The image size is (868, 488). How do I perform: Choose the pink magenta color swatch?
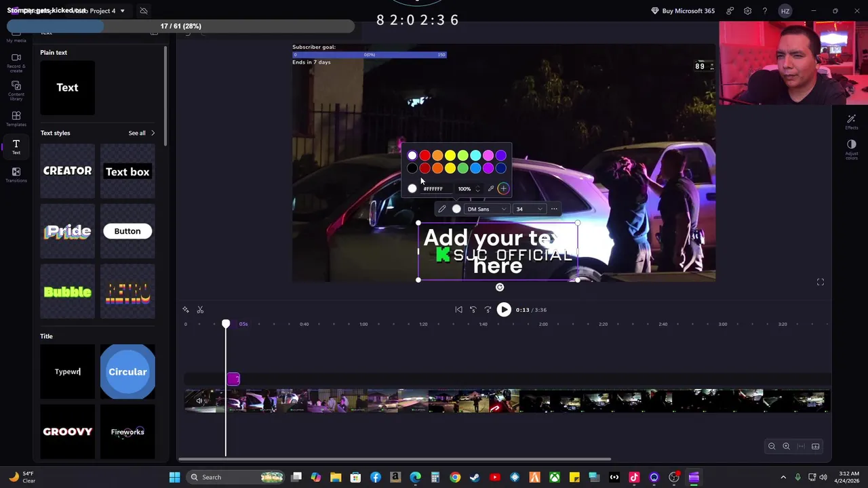tap(488, 156)
